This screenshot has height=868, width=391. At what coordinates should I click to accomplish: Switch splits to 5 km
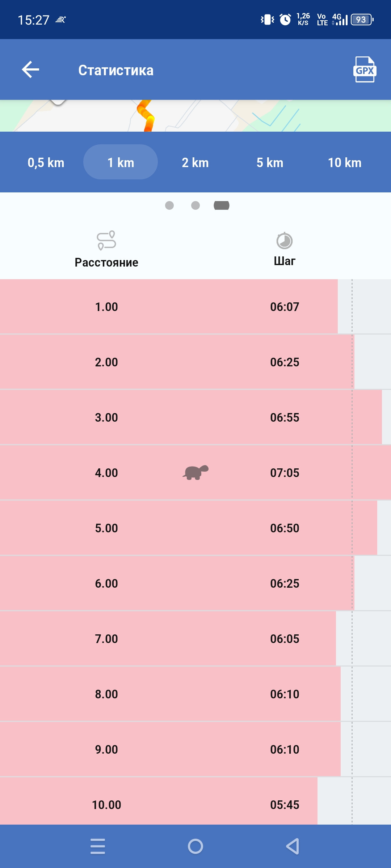coord(270,162)
